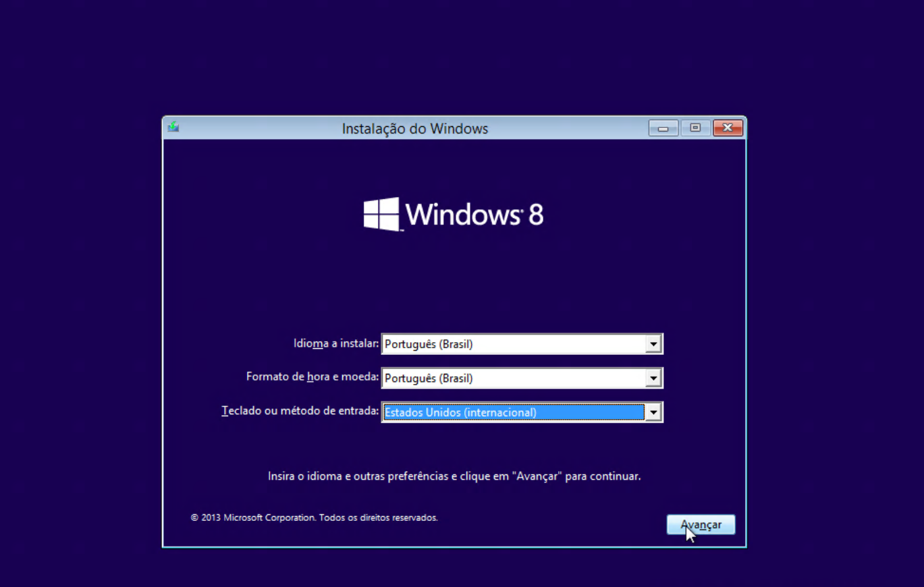This screenshot has height=587, width=924.
Task: Click the setup icon in the title bar
Action: 173,127
